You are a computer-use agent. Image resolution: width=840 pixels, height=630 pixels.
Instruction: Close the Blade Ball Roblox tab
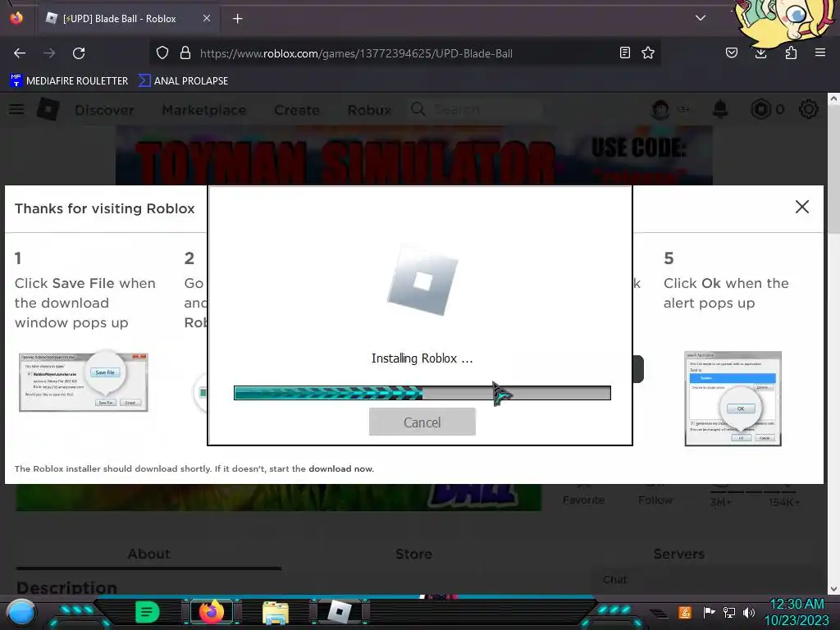click(x=207, y=18)
